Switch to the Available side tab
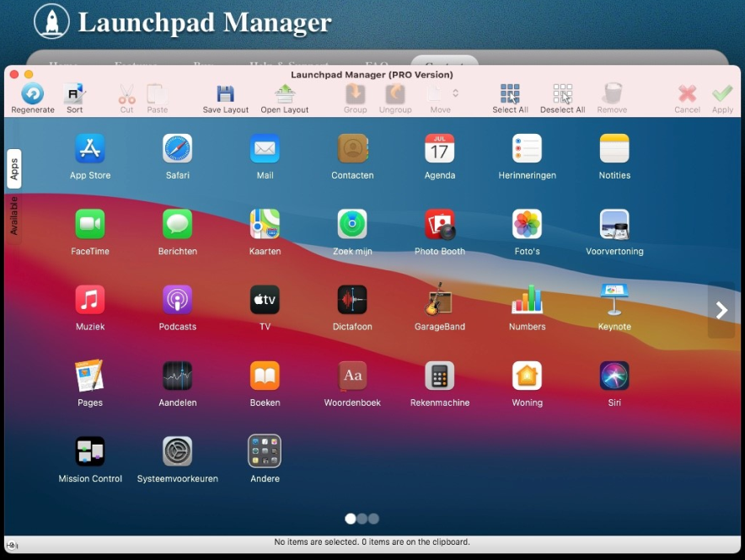Image resolution: width=745 pixels, height=560 pixels. [x=13, y=216]
